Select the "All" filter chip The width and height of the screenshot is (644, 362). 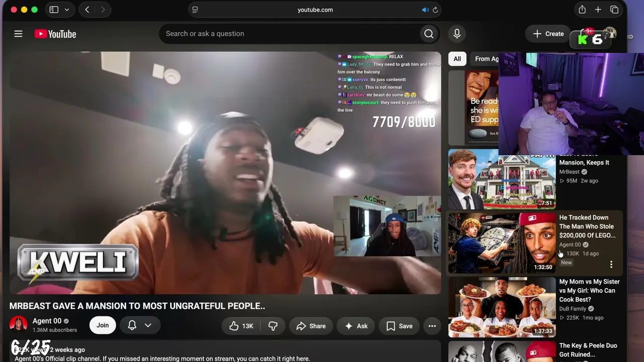click(457, 59)
